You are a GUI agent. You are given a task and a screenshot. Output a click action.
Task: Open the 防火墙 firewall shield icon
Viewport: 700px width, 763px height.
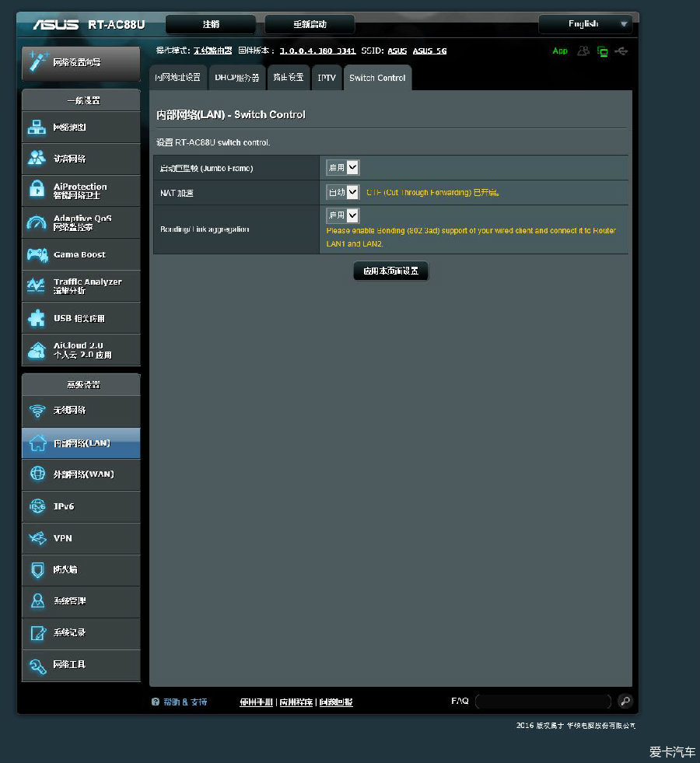click(x=37, y=569)
